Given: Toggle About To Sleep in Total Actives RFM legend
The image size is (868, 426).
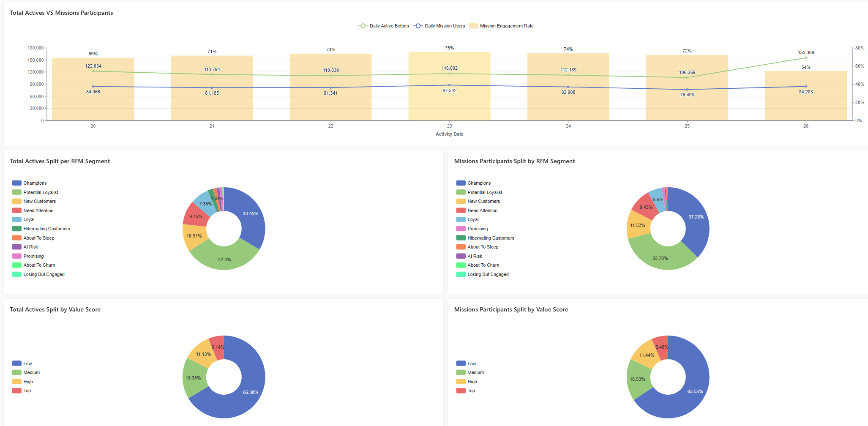Looking at the screenshot, I should pos(38,238).
